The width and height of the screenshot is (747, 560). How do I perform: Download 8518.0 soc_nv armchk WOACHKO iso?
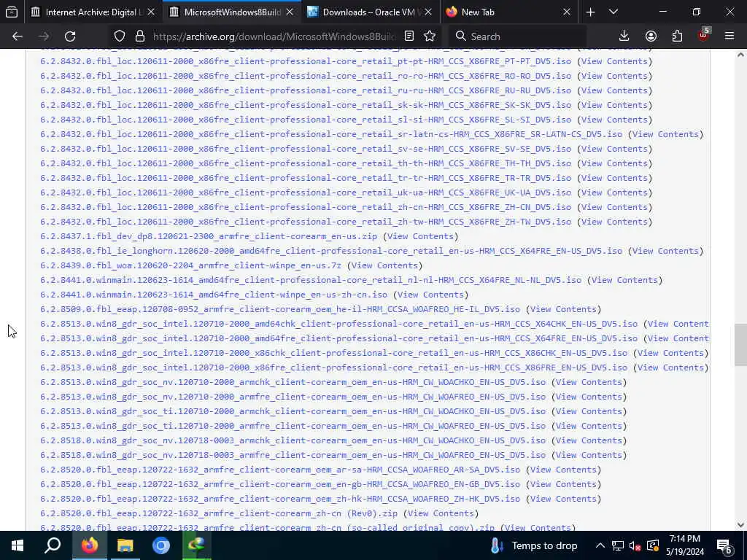[x=293, y=440]
